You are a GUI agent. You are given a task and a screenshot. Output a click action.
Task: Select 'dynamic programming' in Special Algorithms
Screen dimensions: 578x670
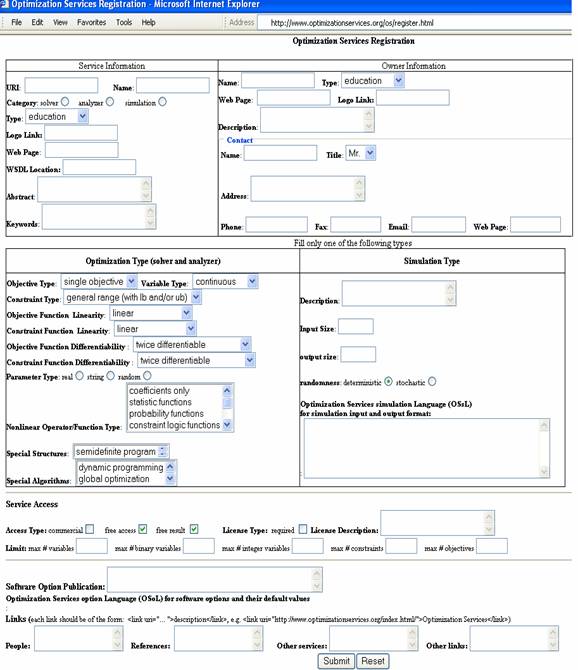[x=120, y=467]
